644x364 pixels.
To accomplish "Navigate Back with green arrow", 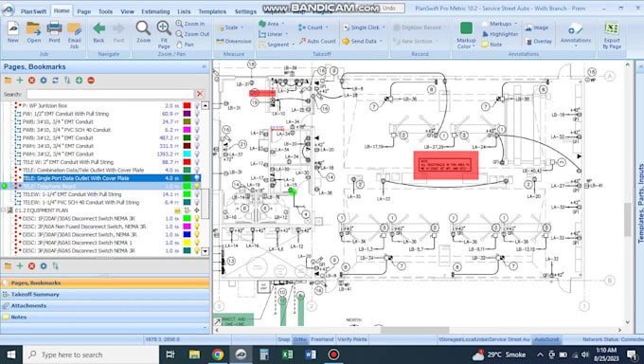I will pyautogui.click(x=98, y=32).
